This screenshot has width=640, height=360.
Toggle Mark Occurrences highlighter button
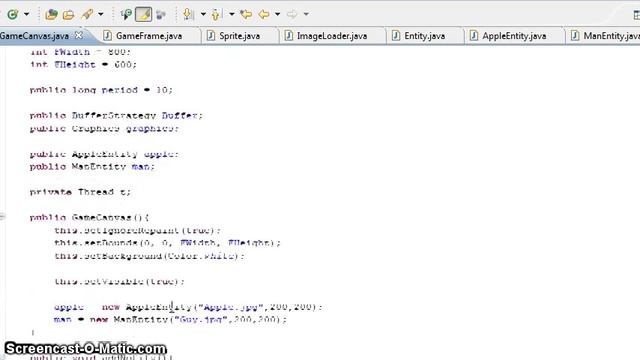click(143, 14)
